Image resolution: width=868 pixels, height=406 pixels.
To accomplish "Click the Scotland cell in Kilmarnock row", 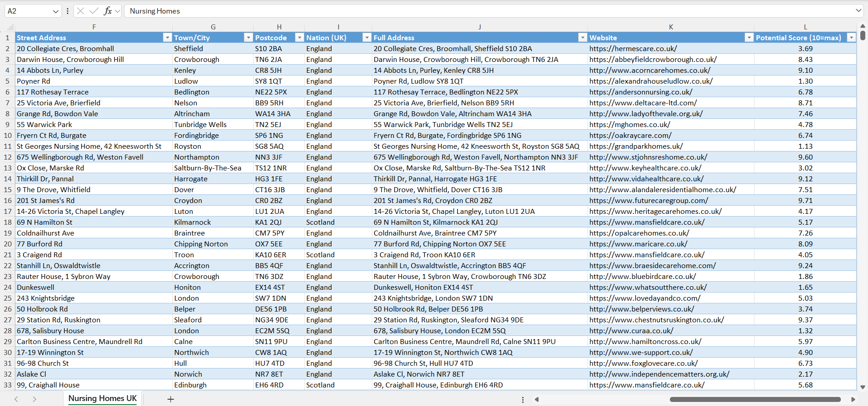I will 338,222.
